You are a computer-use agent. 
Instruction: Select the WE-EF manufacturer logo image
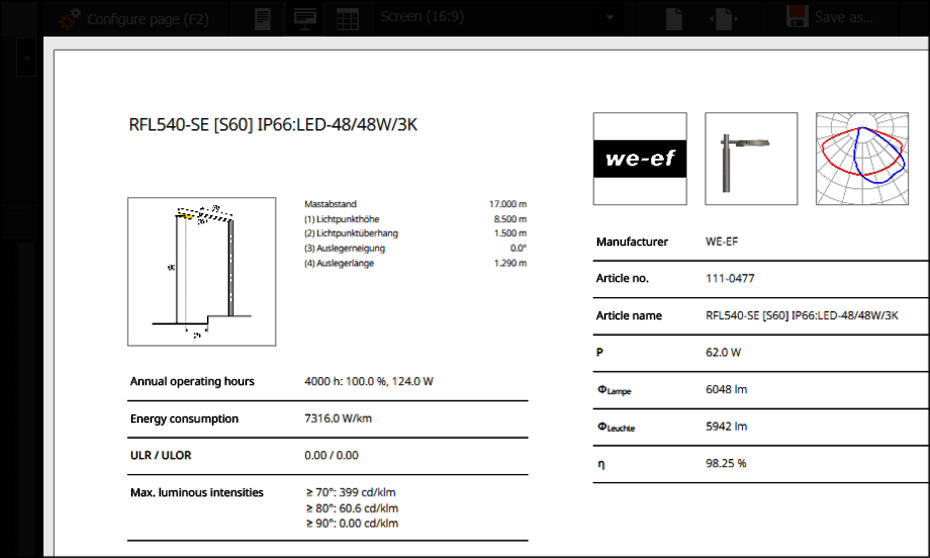(x=640, y=159)
